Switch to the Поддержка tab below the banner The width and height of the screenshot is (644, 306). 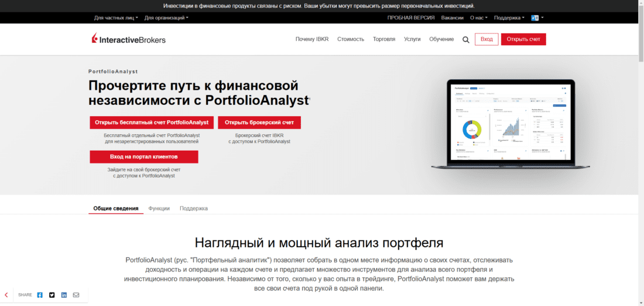pos(193,209)
